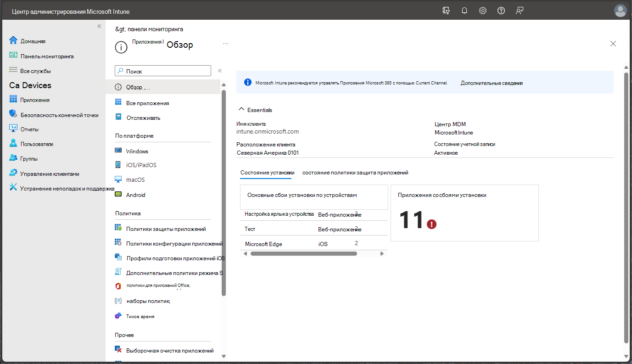The width and height of the screenshot is (632, 364).
Task: Click the Поиск search field
Action: coord(162,71)
